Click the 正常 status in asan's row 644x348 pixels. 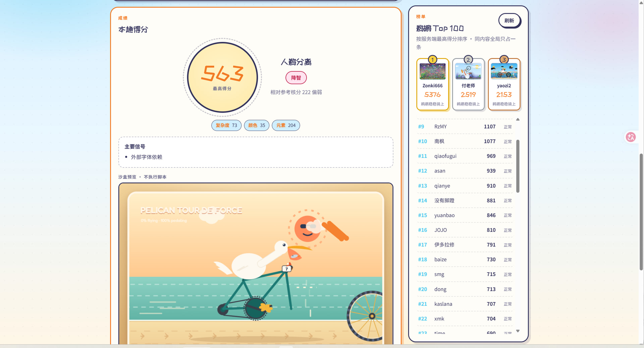[x=508, y=171]
